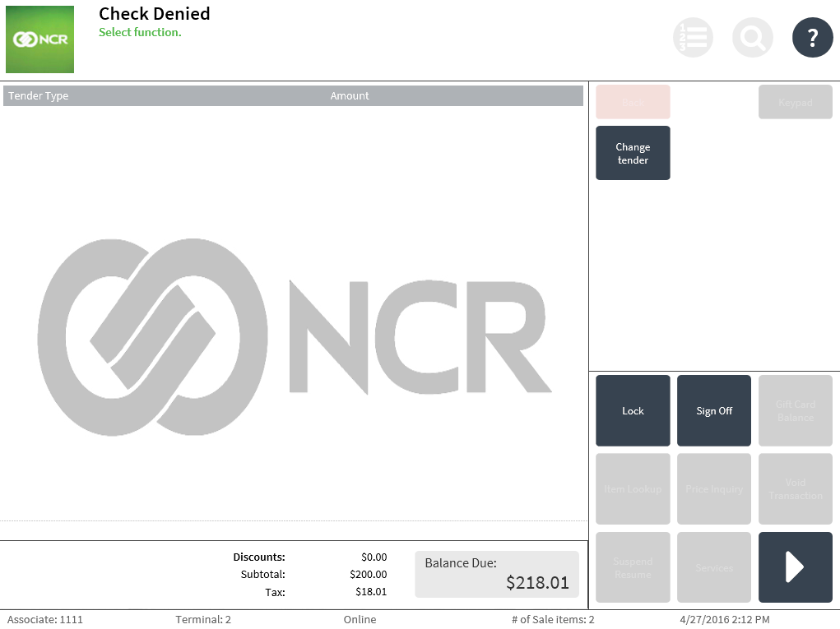The height and width of the screenshot is (629, 840).
Task: Click the Balance Due amount box
Action: click(496, 574)
